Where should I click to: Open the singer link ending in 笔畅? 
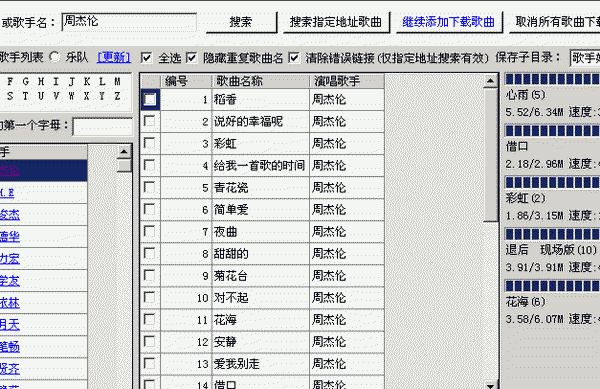pos(10,347)
